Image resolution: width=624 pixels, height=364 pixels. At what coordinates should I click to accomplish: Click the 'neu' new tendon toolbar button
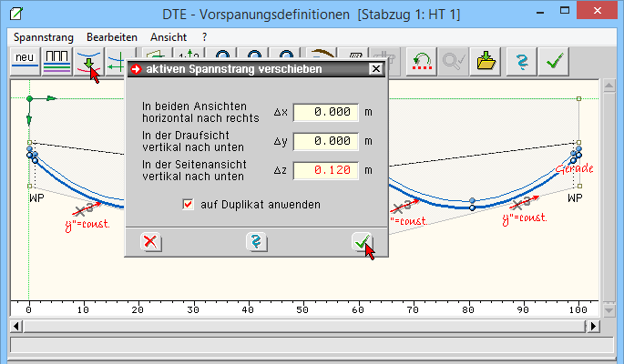tap(24, 61)
